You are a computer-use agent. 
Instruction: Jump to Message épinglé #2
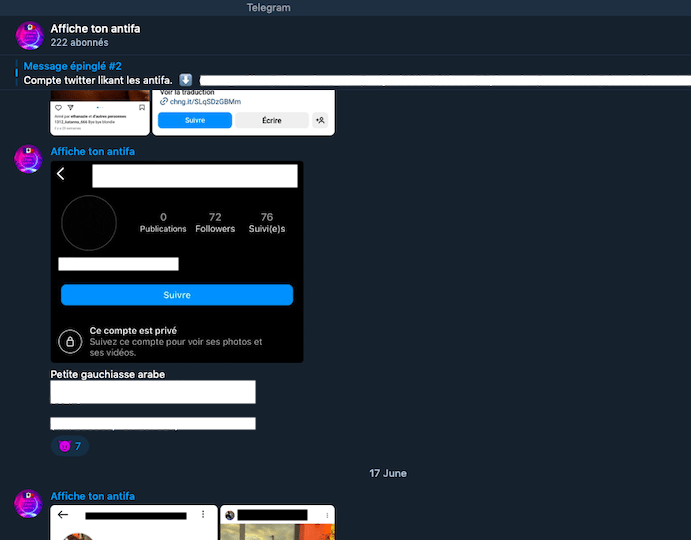click(x=72, y=66)
